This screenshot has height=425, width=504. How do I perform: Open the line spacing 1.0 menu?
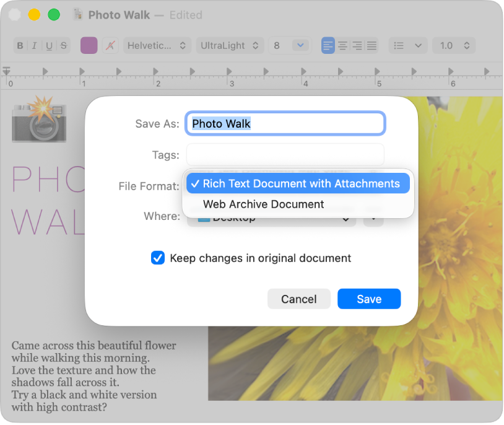pyautogui.click(x=453, y=45)
